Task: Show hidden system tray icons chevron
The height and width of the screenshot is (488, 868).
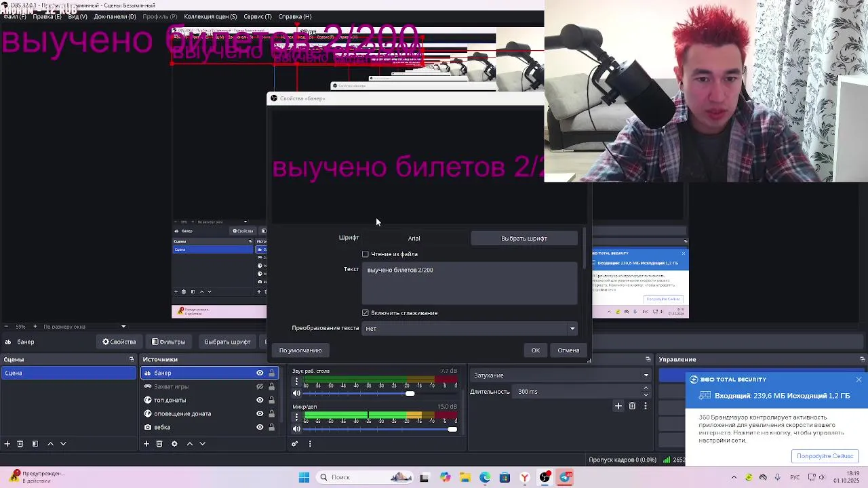Action: tap(734, 477)
